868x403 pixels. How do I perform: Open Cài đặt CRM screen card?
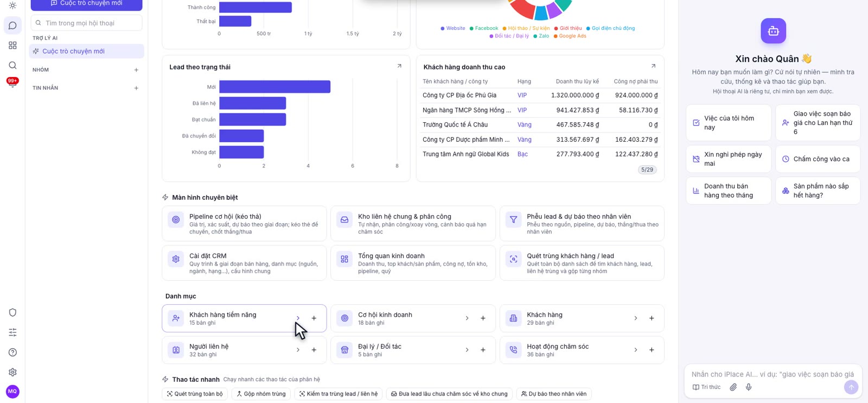click(x=244, y=263)
